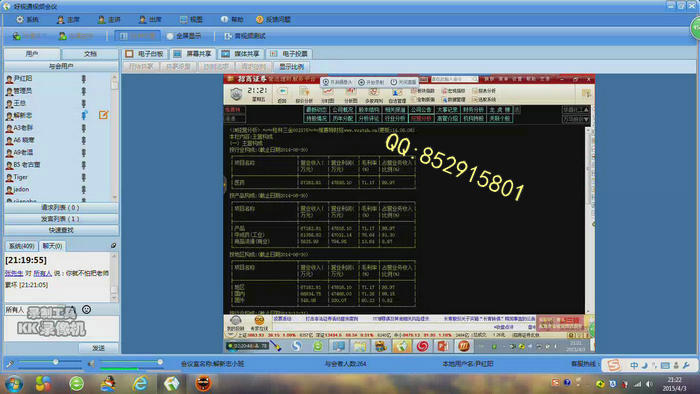700x394 pixels.
Task: Open the 系统 settings gear menu
Action: [x=27, y=20]
